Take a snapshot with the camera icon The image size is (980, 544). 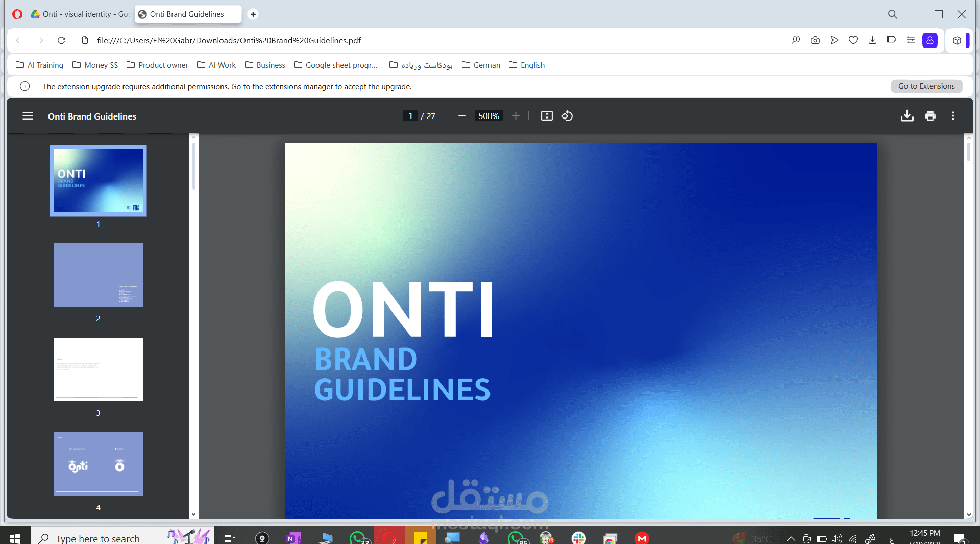pos(815,40)
